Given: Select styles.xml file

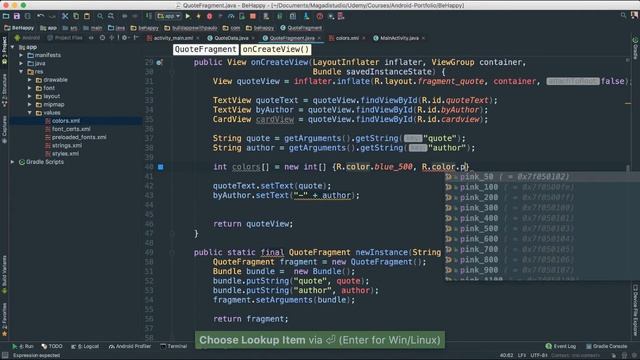Looking at the screenshot, I should coord(65,153).
